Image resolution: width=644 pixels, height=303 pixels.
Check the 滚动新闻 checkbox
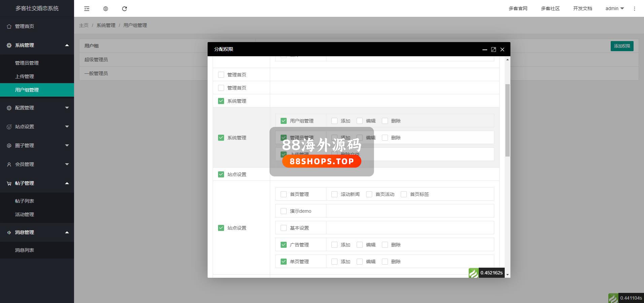pyautogui.click(x=334, y=194)
